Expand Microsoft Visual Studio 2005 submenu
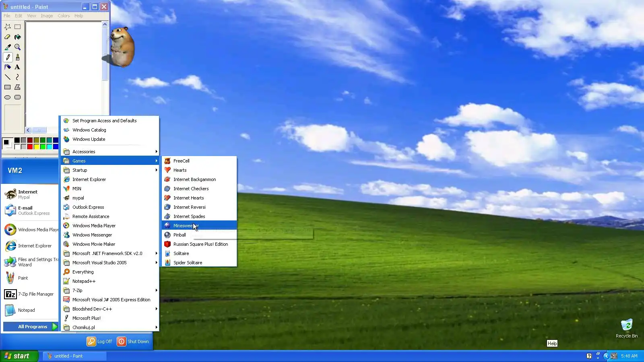The width and height of the screenshot is (644, 362). pos(110,263)
